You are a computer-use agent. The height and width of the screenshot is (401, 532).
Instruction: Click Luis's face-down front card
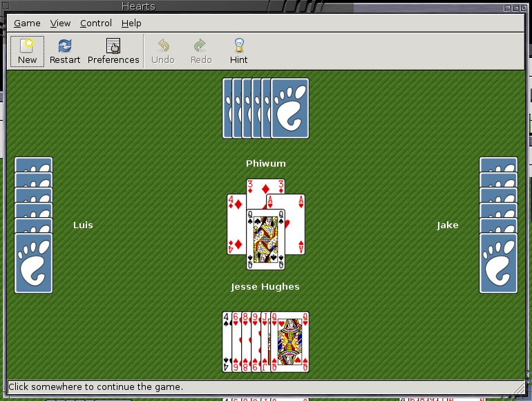[x=33, y=263]
